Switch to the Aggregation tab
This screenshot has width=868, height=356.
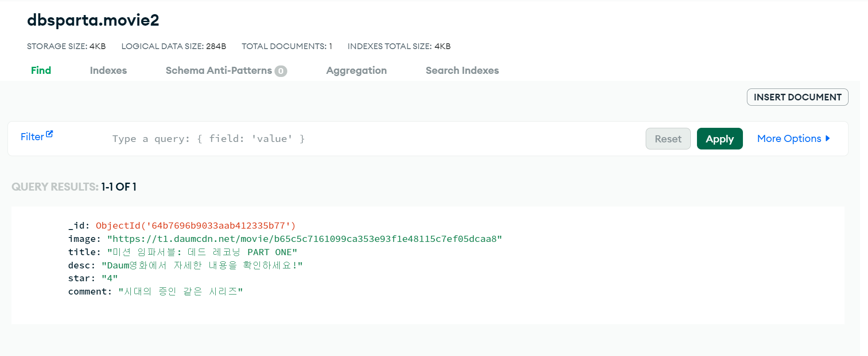click(x=356, y=71)
